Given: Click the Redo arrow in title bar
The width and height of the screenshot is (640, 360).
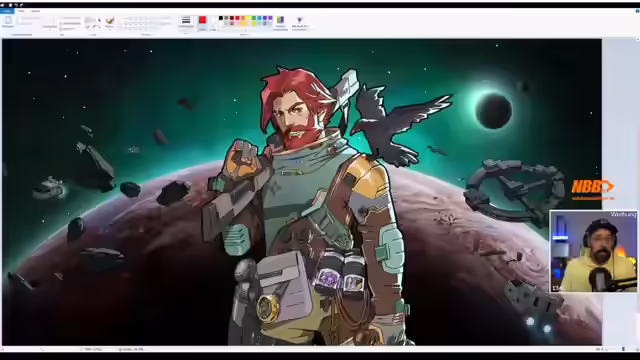Looking at the screenshot, I should 21,5.
